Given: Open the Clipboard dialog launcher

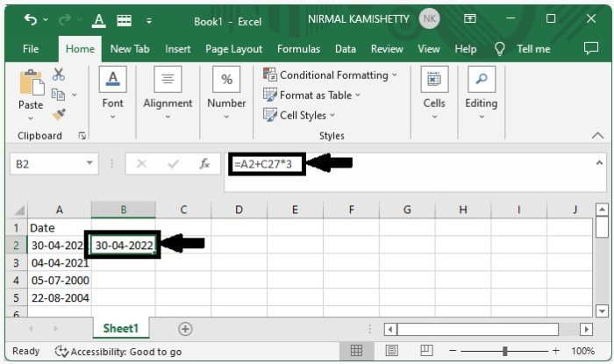Looking at the screenshot, I should (x=82, y=136).
